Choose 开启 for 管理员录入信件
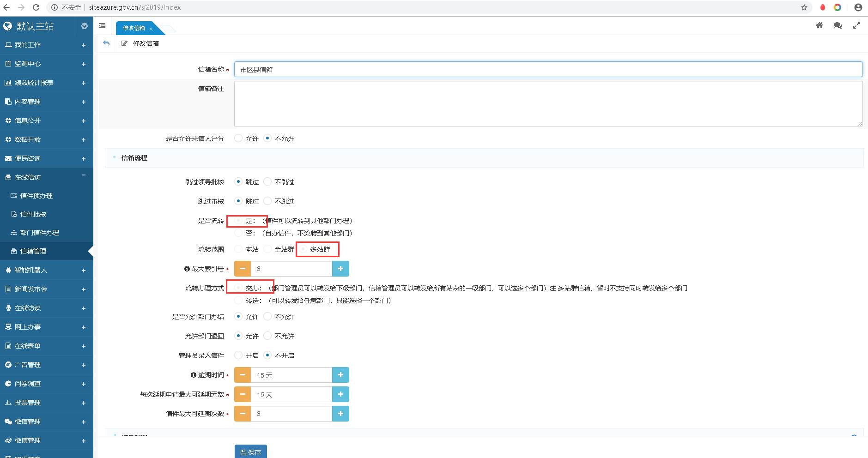 (238, 355)
